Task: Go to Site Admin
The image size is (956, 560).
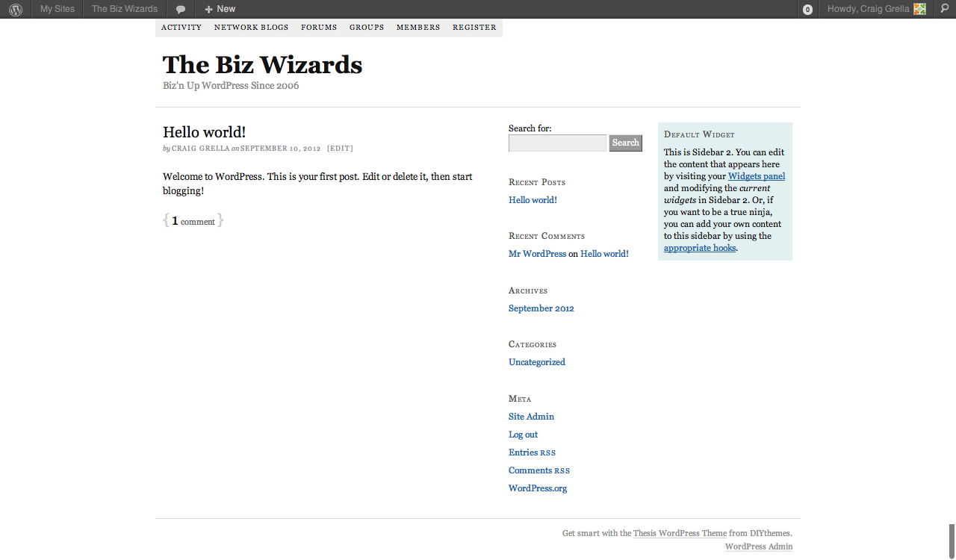Action: click(x=531, y=417)
